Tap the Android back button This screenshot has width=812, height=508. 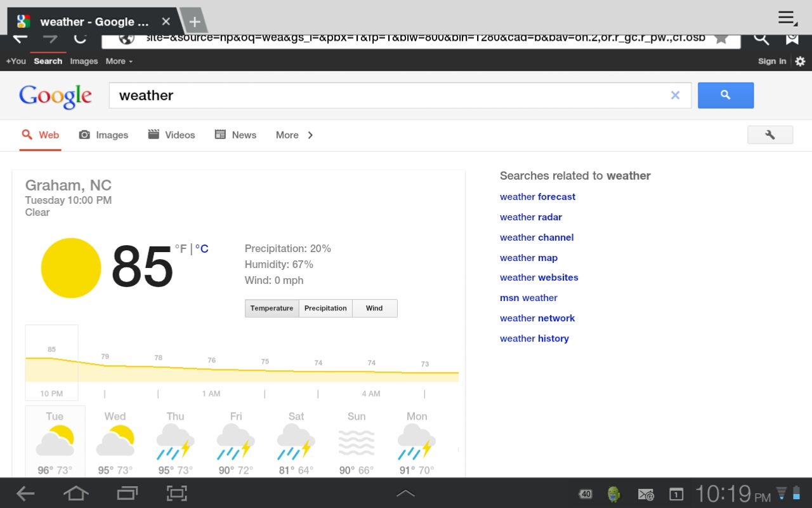25,493
